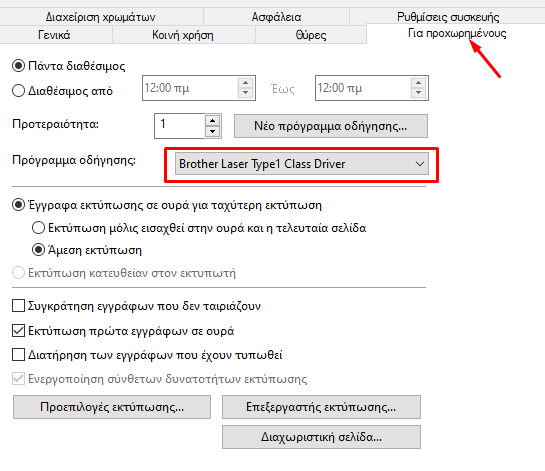Screen dimensions: 545x471
Task: Open the Διαχείριση χρωμάτων tab
Action: (x=100, y=17)
